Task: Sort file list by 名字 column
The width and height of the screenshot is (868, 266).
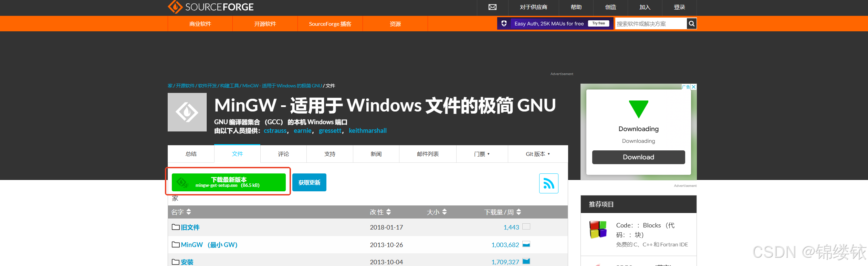Action: pos(181,212)
